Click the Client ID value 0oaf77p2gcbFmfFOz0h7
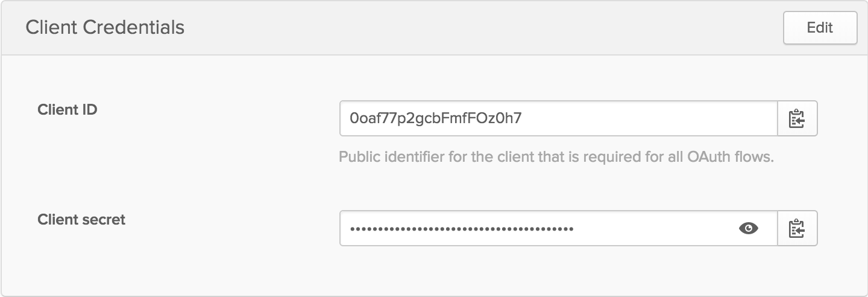This screenshot has width=868, height=297. (x=435, y=118)
